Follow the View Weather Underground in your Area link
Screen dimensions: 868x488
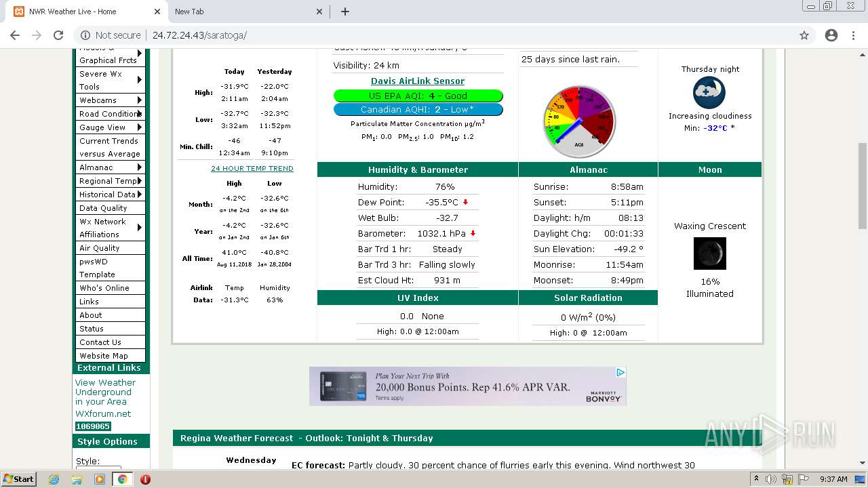(x=105, y=392)
